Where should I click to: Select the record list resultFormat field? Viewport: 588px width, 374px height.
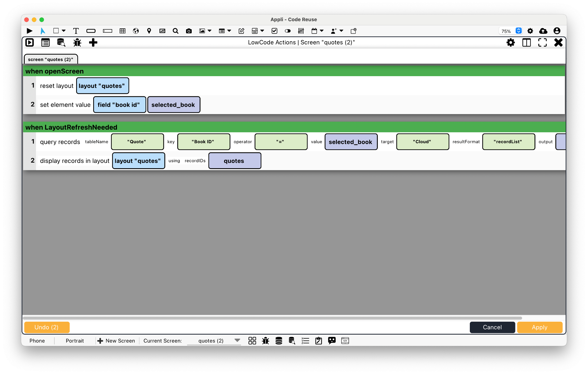pyautogui.click(x=508, y=142)
